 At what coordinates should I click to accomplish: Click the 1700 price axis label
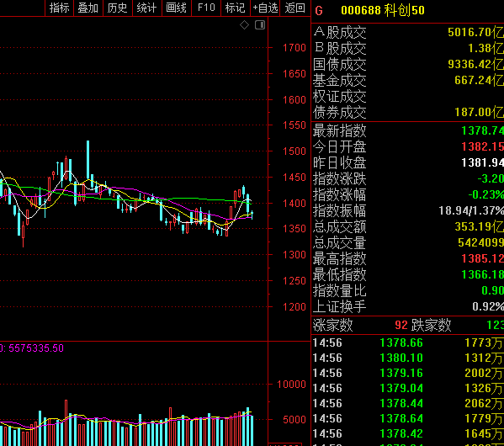pyautogui.click(x=294, y=48)
